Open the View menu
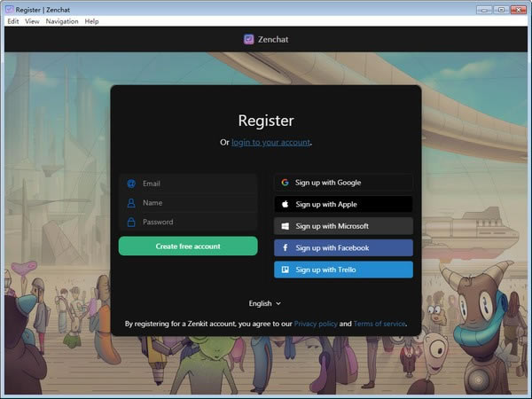This screenshot has height=399, width=532. click(32, 21)
